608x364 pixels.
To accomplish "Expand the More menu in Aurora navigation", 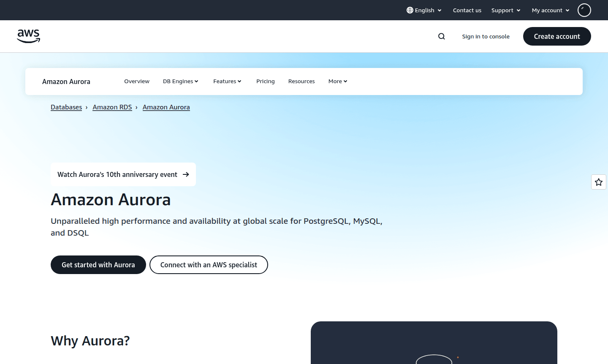I will [337, 81].
